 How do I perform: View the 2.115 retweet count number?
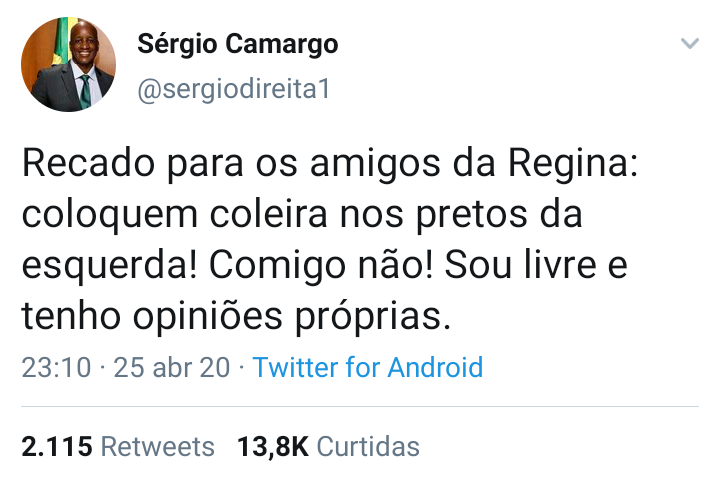point(57,446)
